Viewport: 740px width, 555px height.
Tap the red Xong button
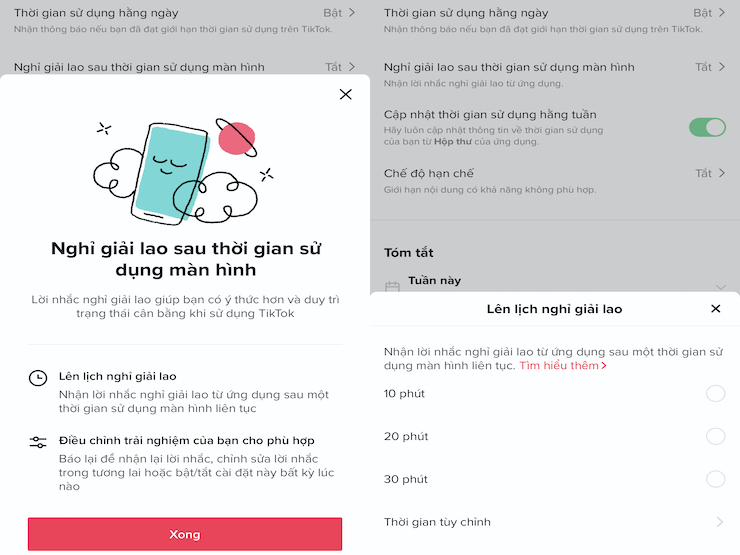[185, 534]
